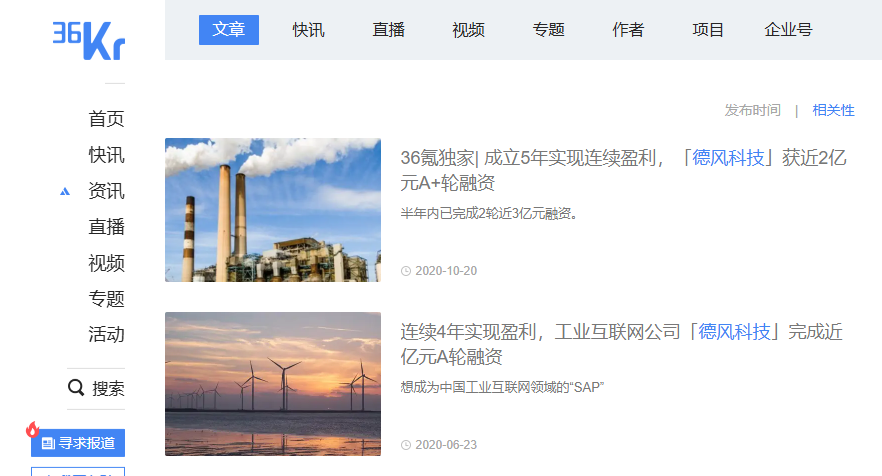This screenshot has height=476, width=882.
Task: Open the power plant smokestack thumbnail
Action: (x=273, y=210)
